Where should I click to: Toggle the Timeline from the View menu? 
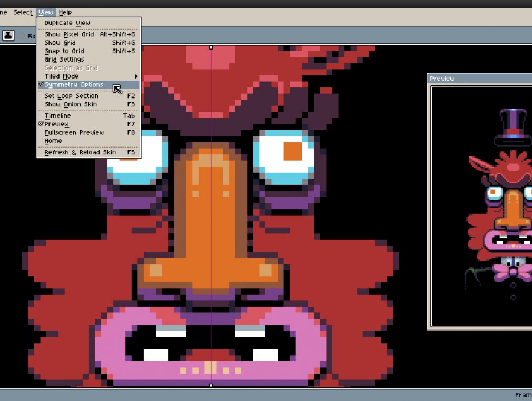[88, 116]
